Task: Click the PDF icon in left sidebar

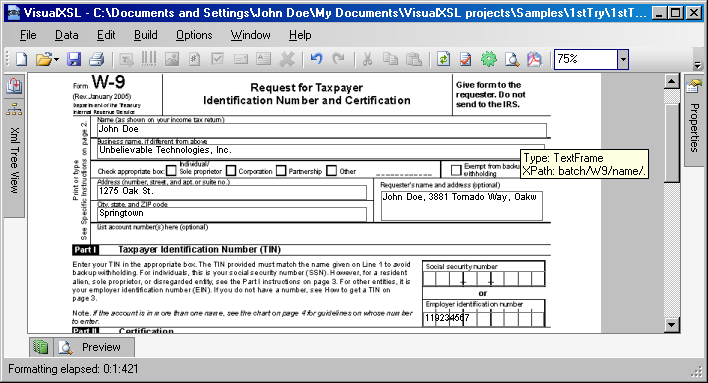Action: pos(14,85)
